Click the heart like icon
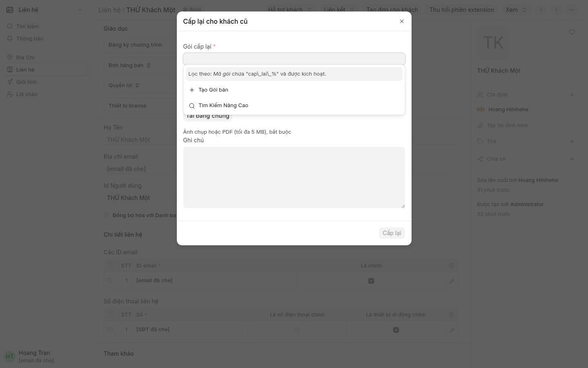Viewport: 588px width, 368px height. [x=572, y=32]
